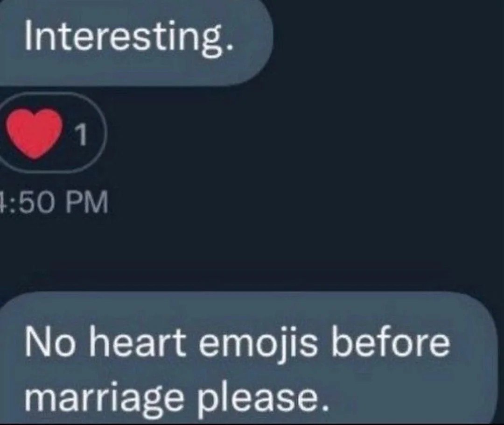
Task: Click the word "No" starting the second message
Action: [46, 343]
